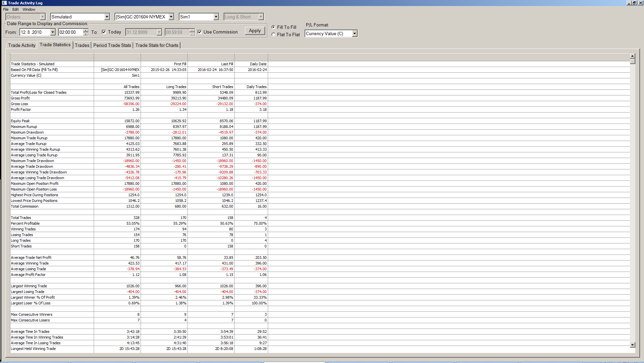This screenshot has height=363, width=644.
Task: Expand the symbol GC-201604-NYMEX dropdown
Action: point(171,17)
